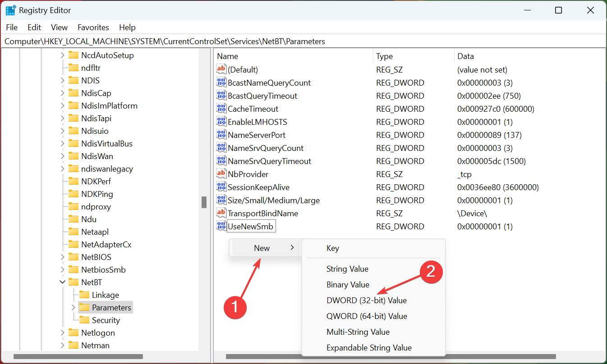This screenshot has height=364, width=607.
Task: Click the EnableLMHOSTS value icon
Action: click(221, 122)
